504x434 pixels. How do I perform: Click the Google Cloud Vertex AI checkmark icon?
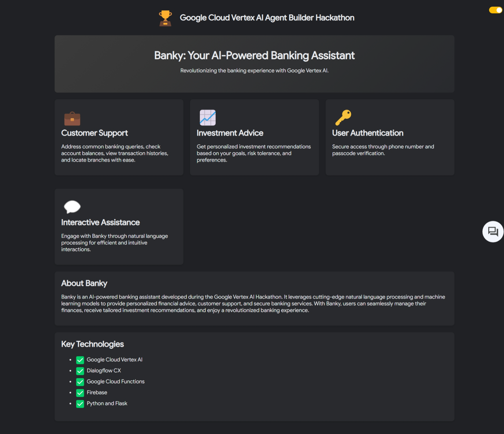point(80,360)
